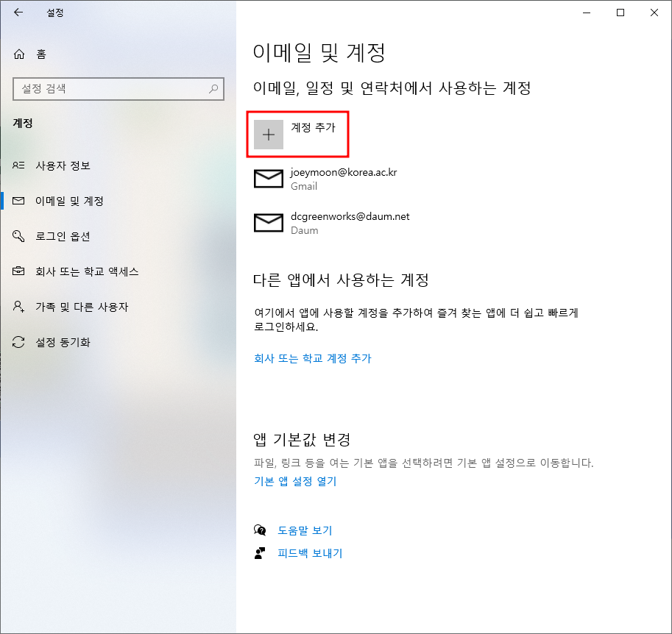Click the mail icon beside dcgreenworks@daum.net
The height and width of the screenshot is (634, 672).
coord(269,223)
